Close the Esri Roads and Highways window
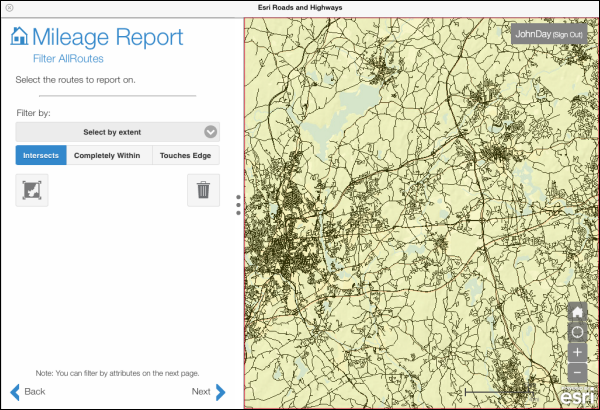The height and width of the screenshot is (410, 600). click(x=9, y=7)
